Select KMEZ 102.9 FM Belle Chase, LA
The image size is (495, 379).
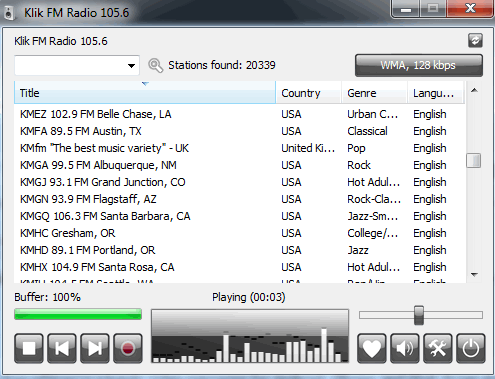click(239, 114)
